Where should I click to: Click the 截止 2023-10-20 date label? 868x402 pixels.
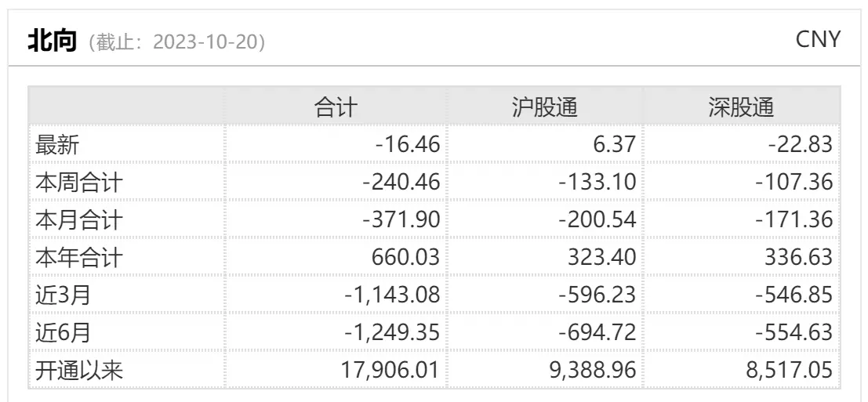pyautogui.click(x=176, y=42)
